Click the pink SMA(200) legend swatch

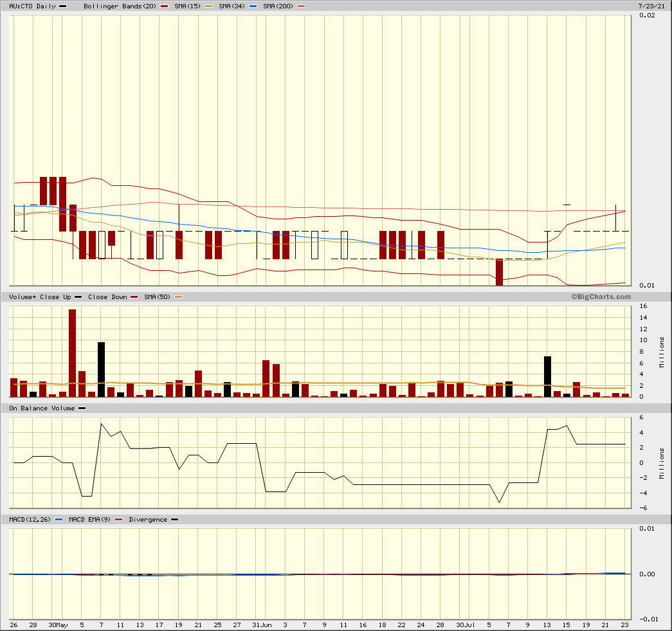pyautogui.click(x=302, y=6)
